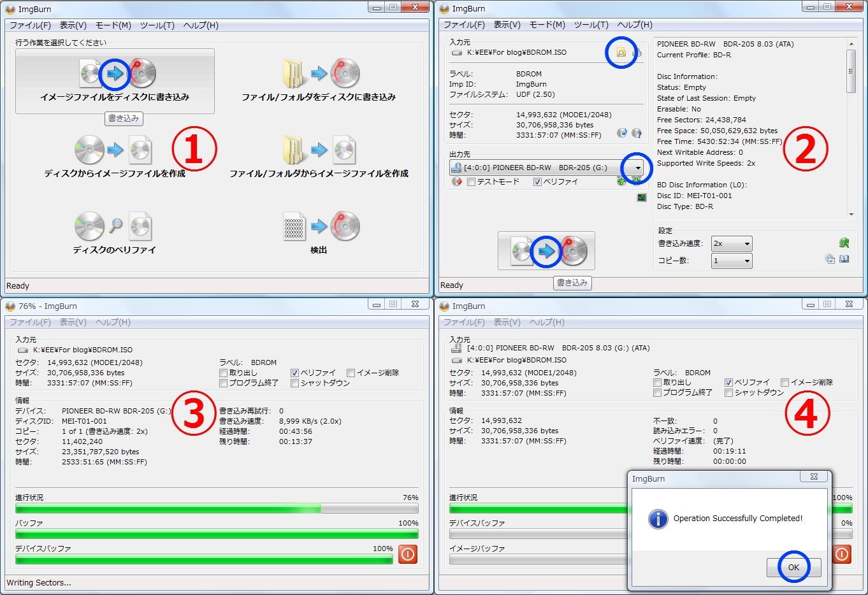The width and height of the screenshot is (868, 595).
Task: Click 'Supported Write Speeds: 2x' line
Action: coord(706,163)
